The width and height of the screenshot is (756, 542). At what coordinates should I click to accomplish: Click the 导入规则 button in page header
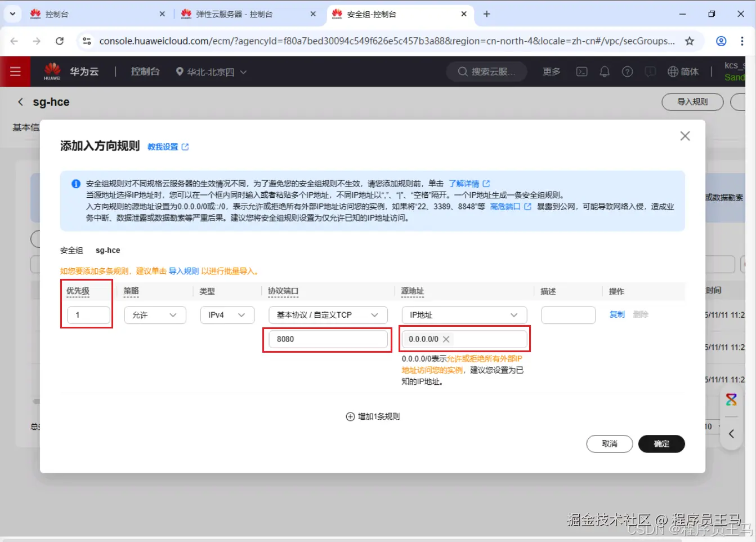pyautogui.click(x=692, y=102)
